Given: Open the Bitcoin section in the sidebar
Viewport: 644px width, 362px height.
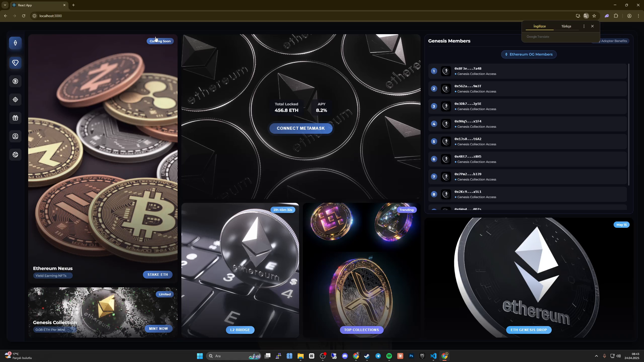Looking at the screenshot, I should tap(15, 81).
